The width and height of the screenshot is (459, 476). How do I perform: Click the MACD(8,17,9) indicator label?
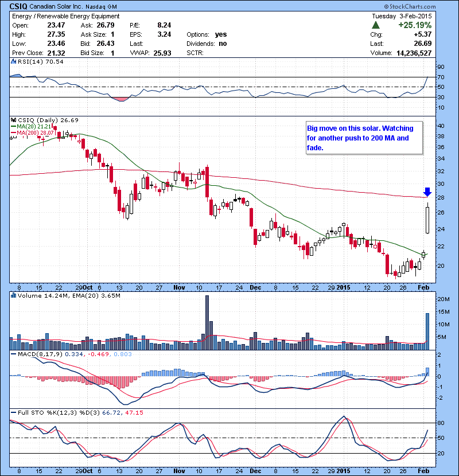pyautogui.click(x=40, y=354)
